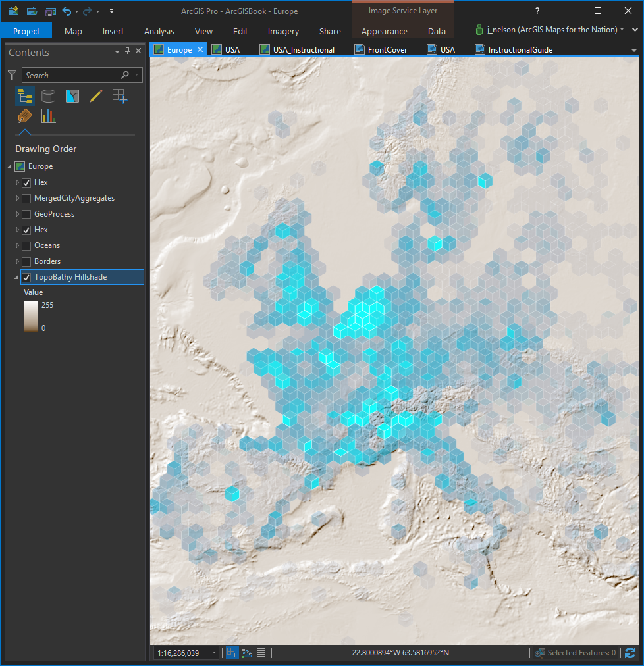This screenshot has height=666, width=644.
Task: Click the Undo arrow icon
Action: (x=67, y=11)
